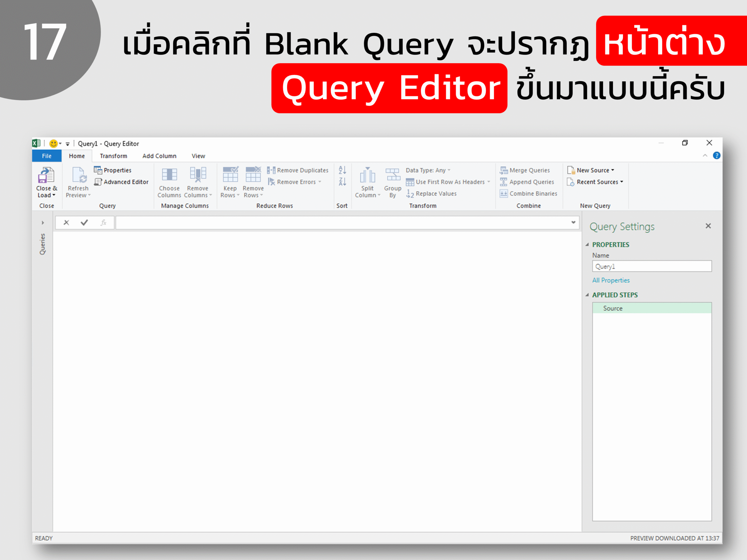Image resolution: width=747 pixels, height=560 pixels.
Task: Click the smiley feedback icon in title bar
Action: [x=53, y=144]
